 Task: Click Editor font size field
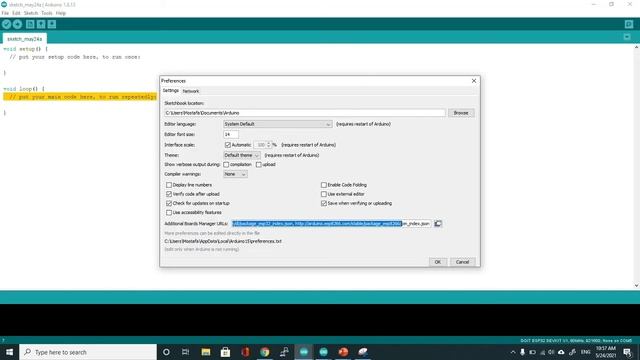coord(231,134)
